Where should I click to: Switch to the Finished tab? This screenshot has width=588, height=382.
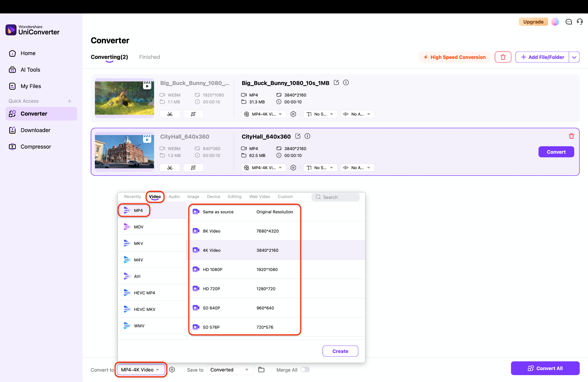click(150, 57)
